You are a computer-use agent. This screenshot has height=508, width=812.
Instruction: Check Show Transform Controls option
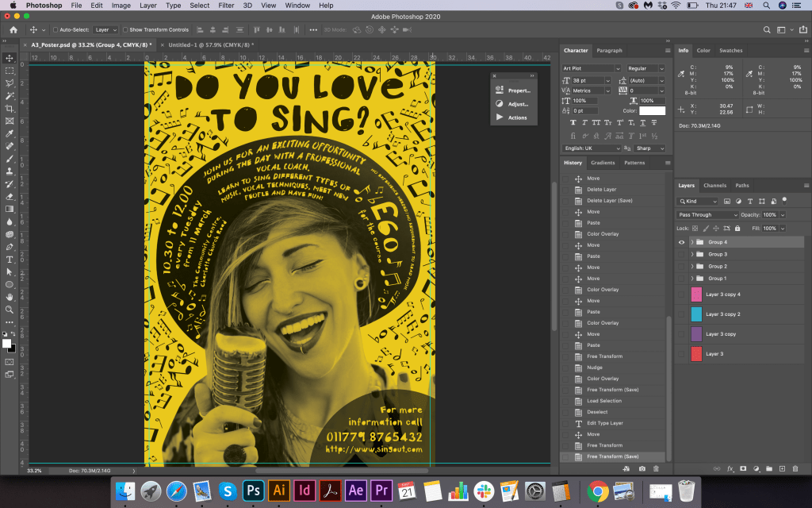(125, 29)
